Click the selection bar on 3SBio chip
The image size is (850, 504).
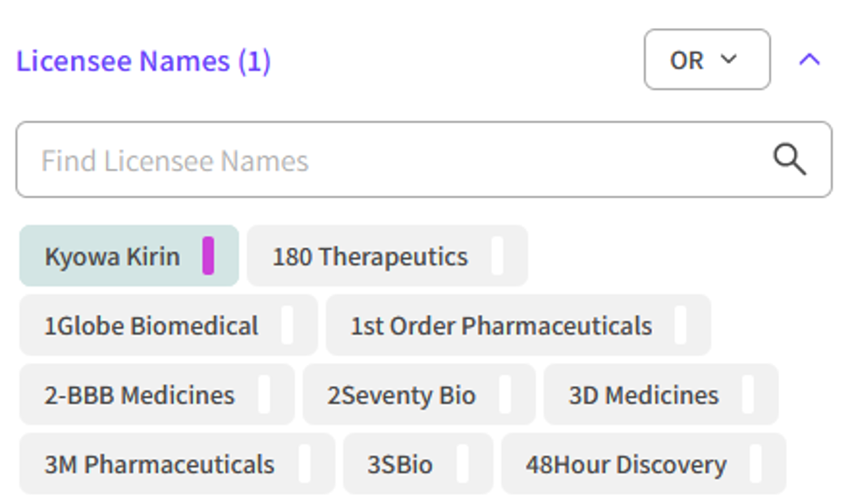tap(463, 464)
